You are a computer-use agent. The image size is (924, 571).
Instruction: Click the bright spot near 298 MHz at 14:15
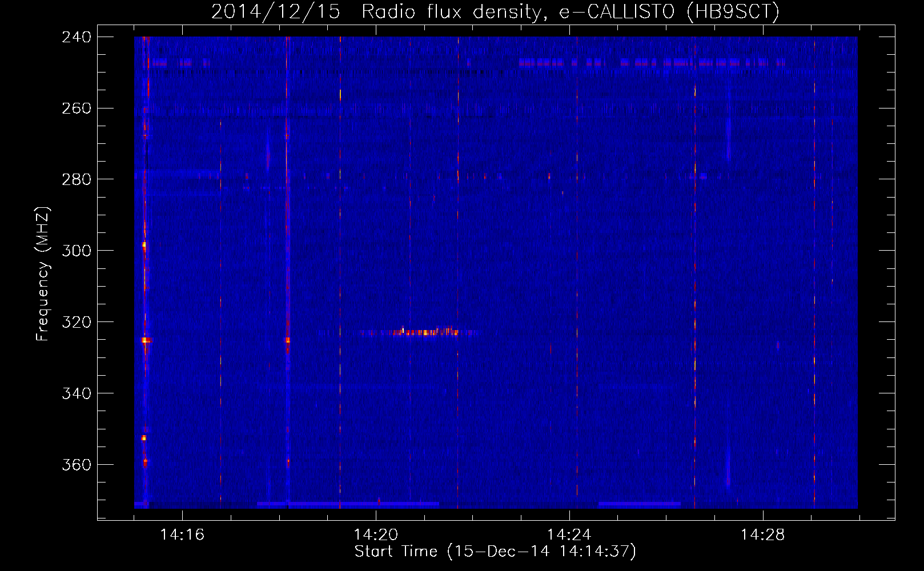click(x=144, y=244)
